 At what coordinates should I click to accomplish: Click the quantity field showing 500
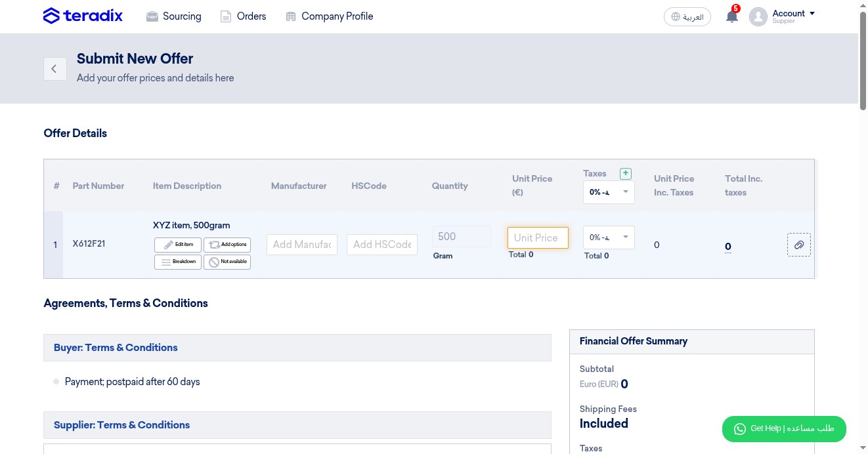coord(462,237)
